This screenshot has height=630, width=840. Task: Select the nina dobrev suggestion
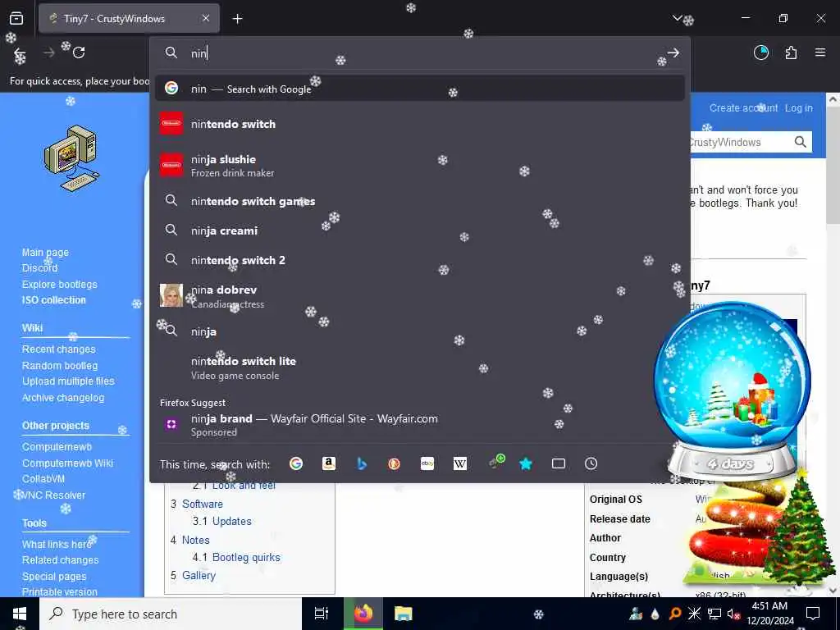point(420,295)
